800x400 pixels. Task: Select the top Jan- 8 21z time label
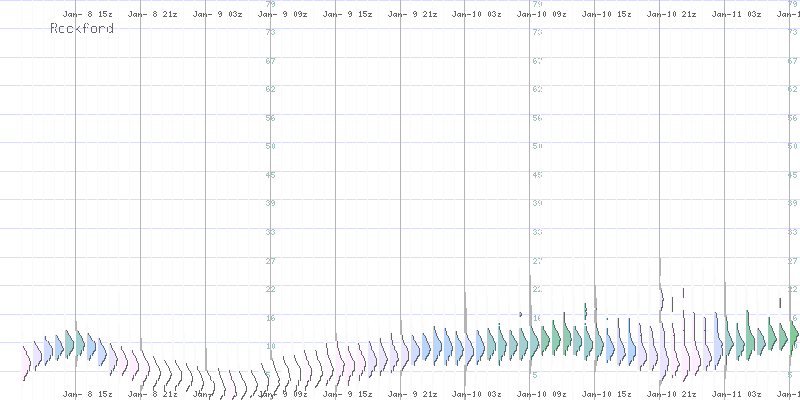coord(152,15)
